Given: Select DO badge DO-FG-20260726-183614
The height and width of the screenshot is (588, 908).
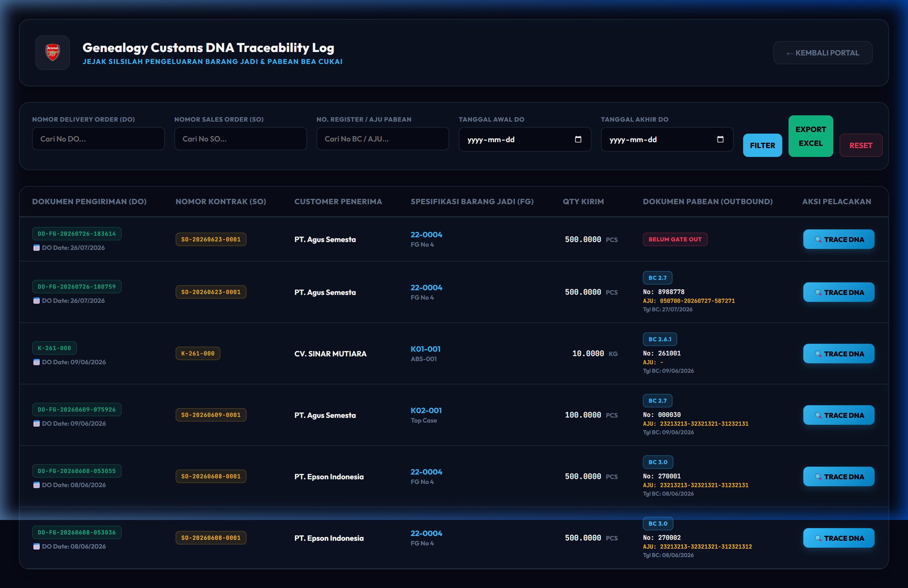Looking at the screenshot, I should pos(77,234).
